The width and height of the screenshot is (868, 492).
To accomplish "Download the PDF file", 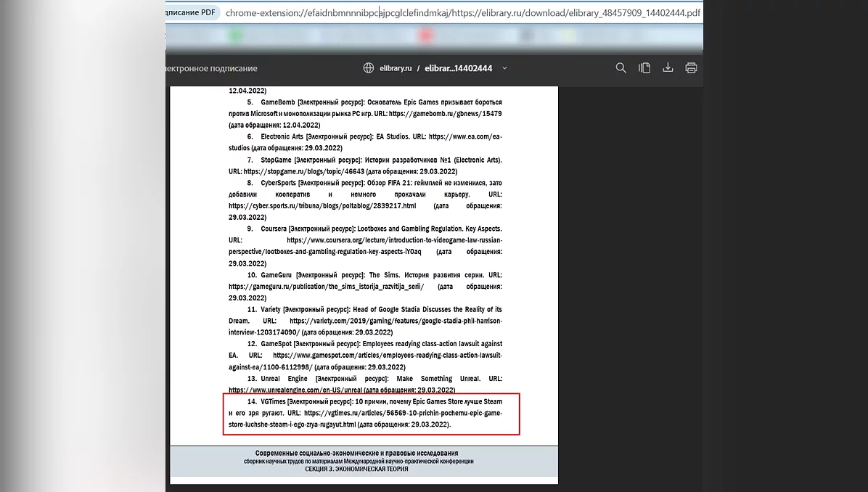I will pos(668,68).
